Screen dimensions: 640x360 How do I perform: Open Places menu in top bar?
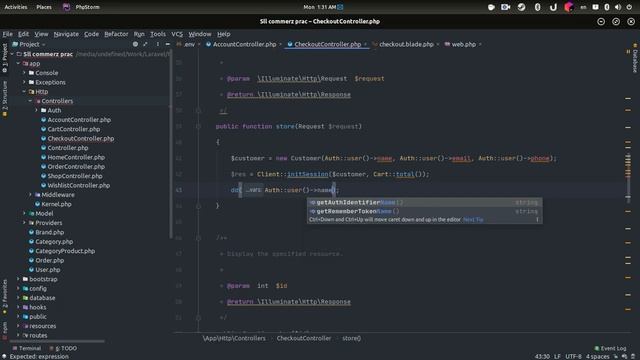[44, 7]
